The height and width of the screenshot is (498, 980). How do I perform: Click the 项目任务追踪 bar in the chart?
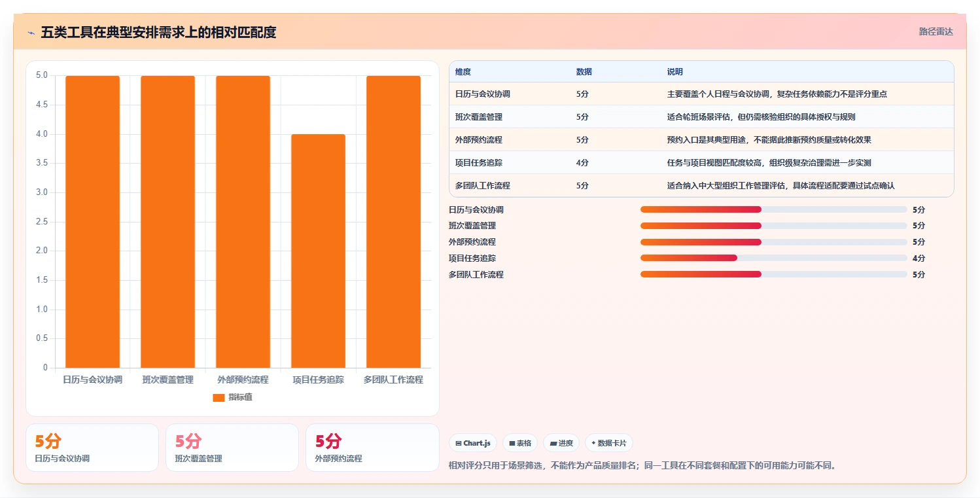(318, 251)
